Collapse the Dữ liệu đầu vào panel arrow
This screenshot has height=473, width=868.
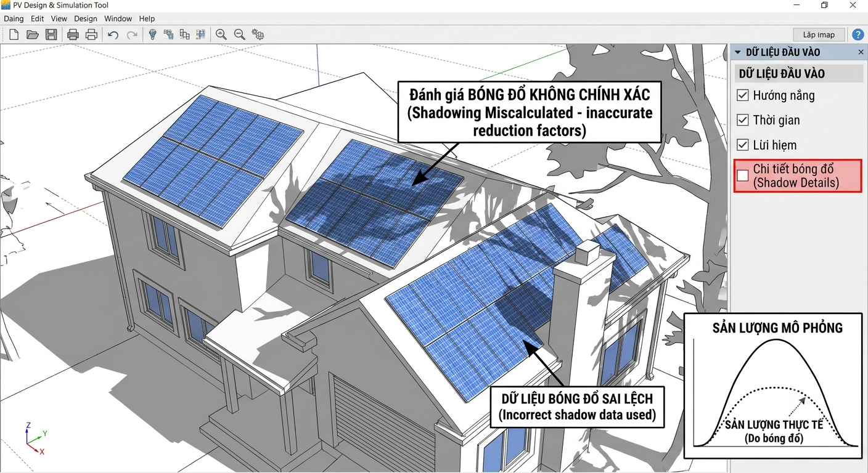[x=738, y=52]
